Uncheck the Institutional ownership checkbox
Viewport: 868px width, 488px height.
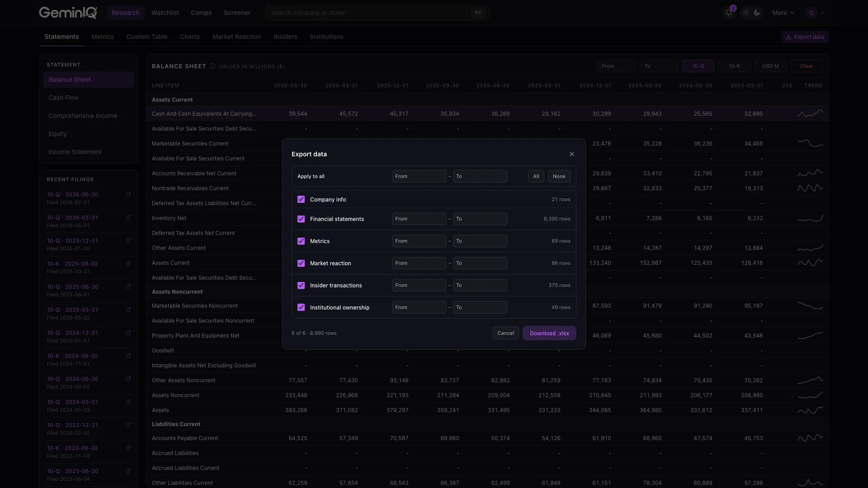(x=301, y=307)
